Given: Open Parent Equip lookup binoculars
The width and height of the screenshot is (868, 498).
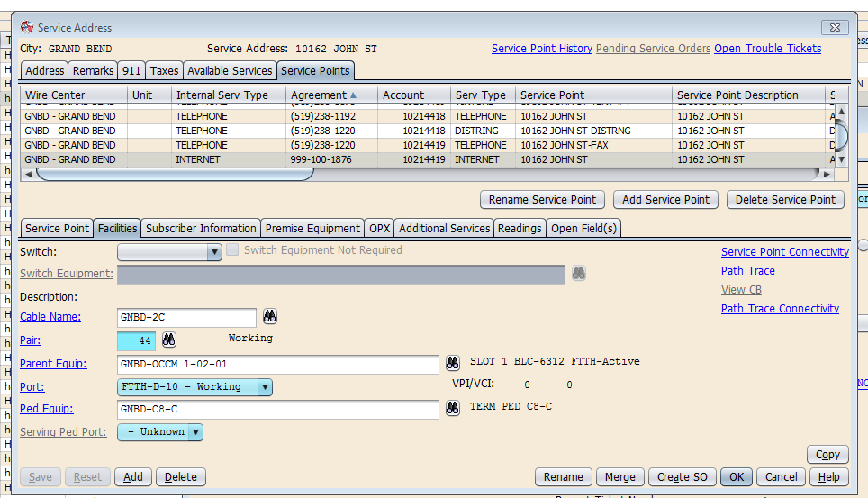Looking at the screenshot, I should pos(453,364).
